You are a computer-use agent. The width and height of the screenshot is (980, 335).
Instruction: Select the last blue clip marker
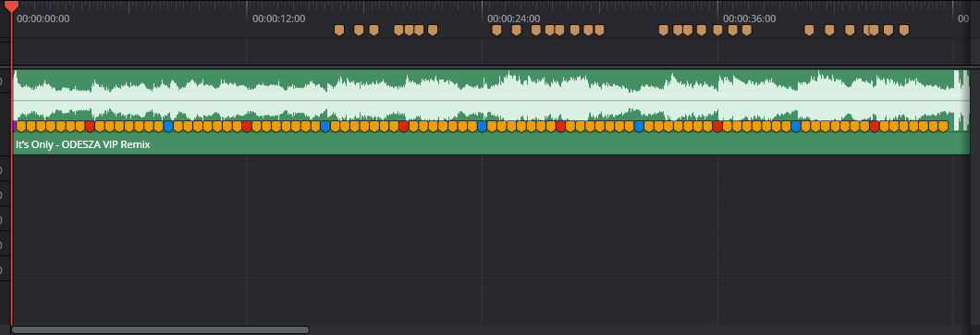pyautogui.click(x=796, y=126)
